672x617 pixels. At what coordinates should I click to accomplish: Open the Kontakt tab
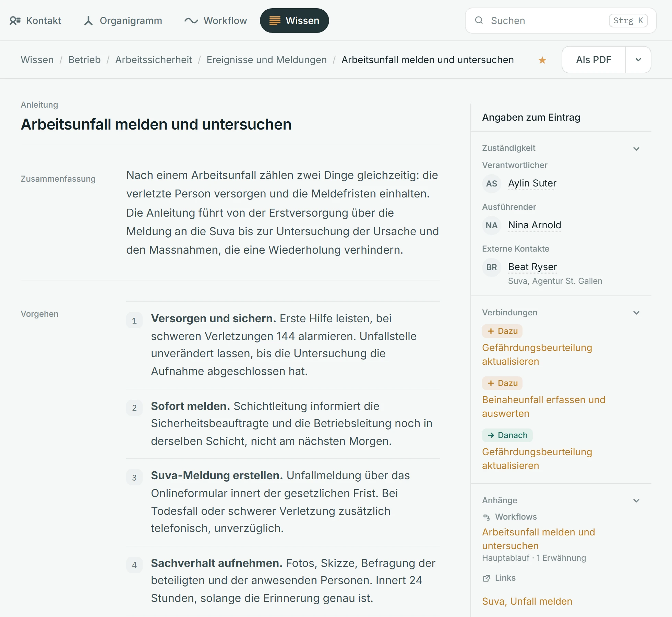(x=35, y=21)
